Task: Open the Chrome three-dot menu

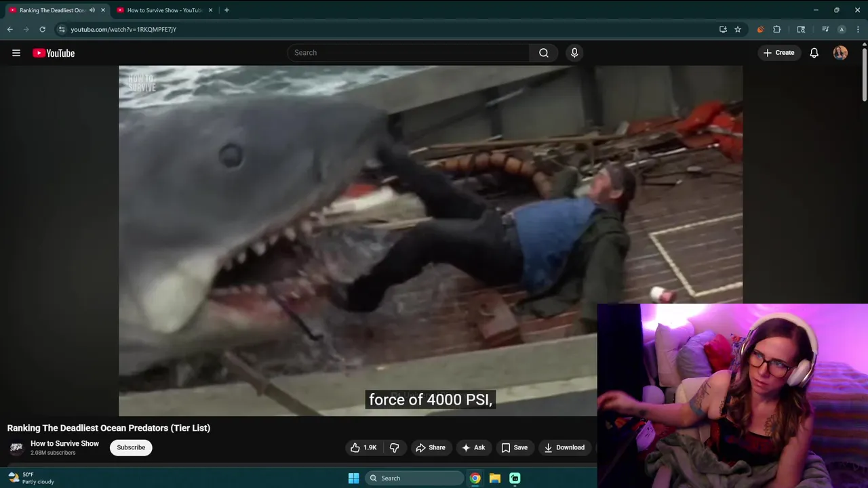Action: coord(858,29)
